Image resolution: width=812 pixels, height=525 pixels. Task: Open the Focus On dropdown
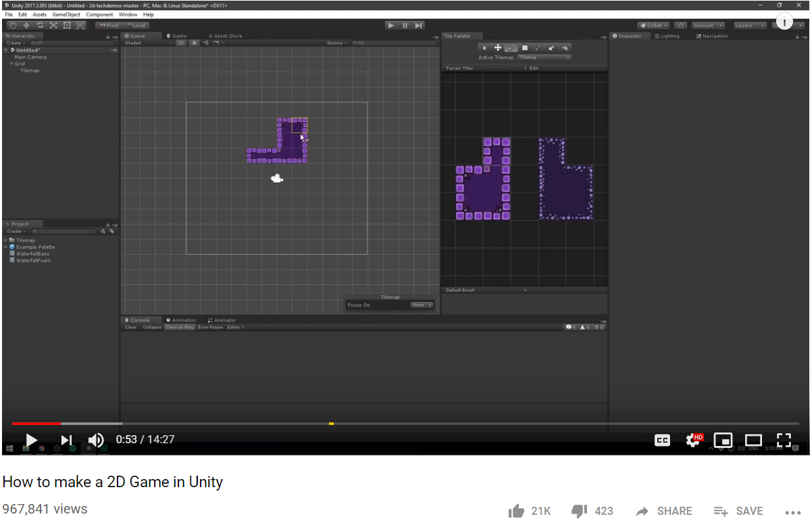(422, 305)
